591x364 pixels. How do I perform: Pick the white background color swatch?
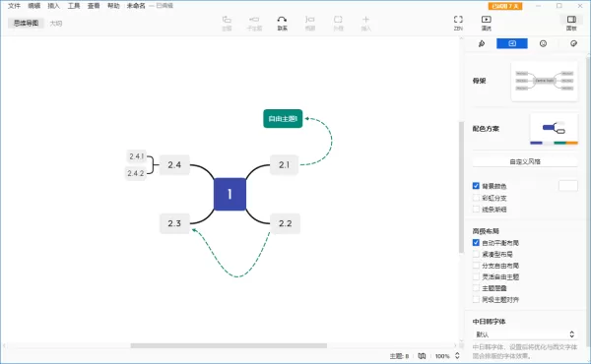568,186
